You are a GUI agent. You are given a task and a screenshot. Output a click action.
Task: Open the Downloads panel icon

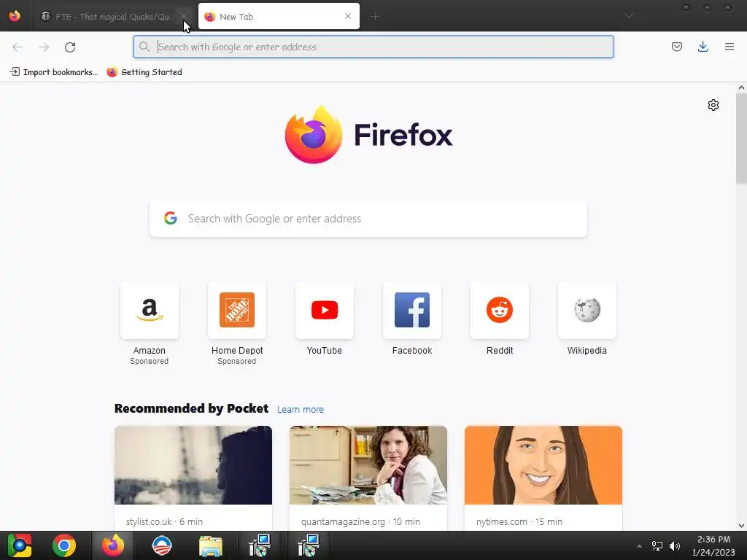[x=703, y=47]
